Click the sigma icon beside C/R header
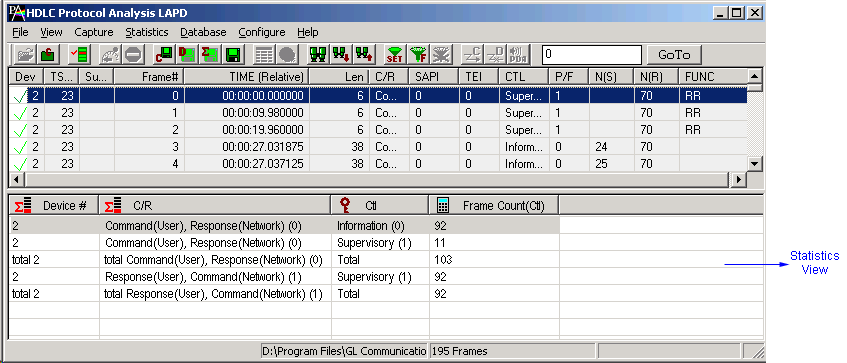The width and height of the screenshot is (847, 363). tap(112, 205)
